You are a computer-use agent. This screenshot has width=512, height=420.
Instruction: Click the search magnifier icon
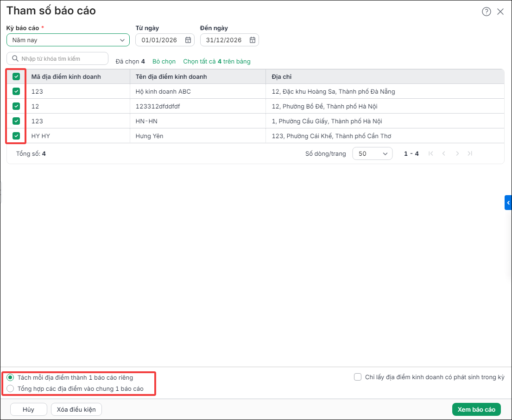click(x=15, y=58)
